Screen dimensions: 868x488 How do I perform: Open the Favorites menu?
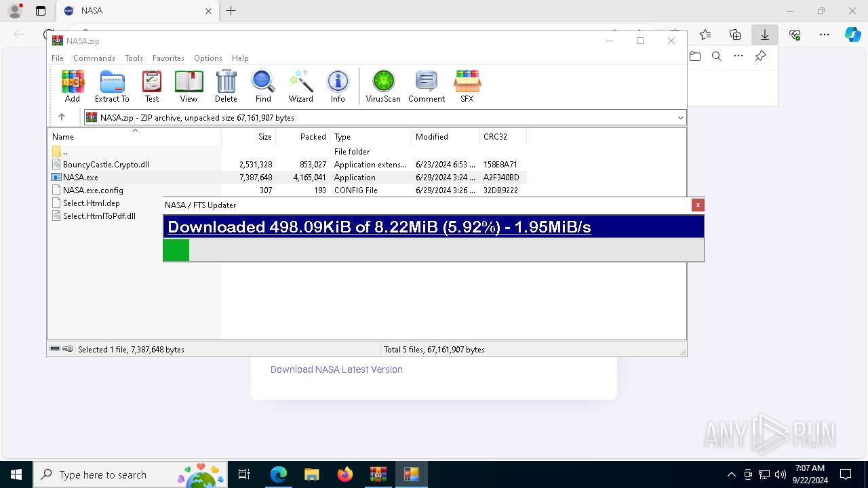tap(168, 58)
